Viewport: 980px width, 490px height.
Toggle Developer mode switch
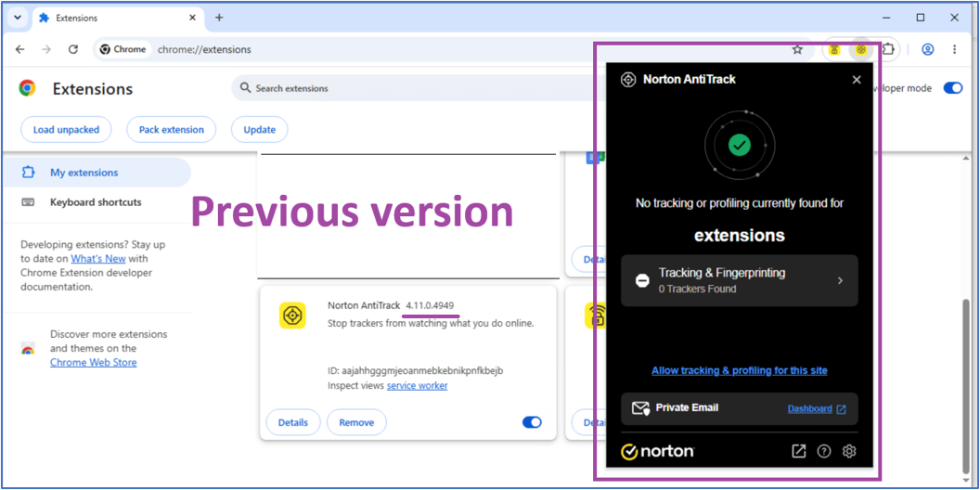953,88
